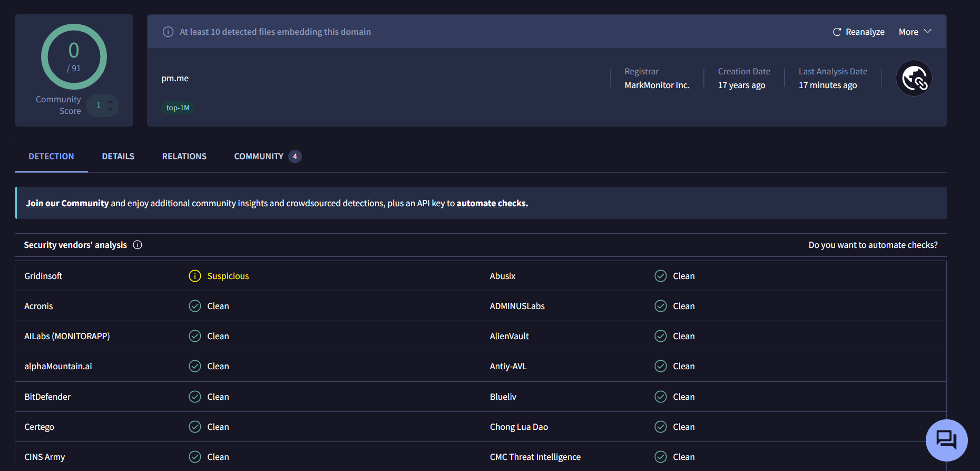Click the 0 / 91 detection score circle
Screen dimensions: 980x471
(x=74, y=57)
